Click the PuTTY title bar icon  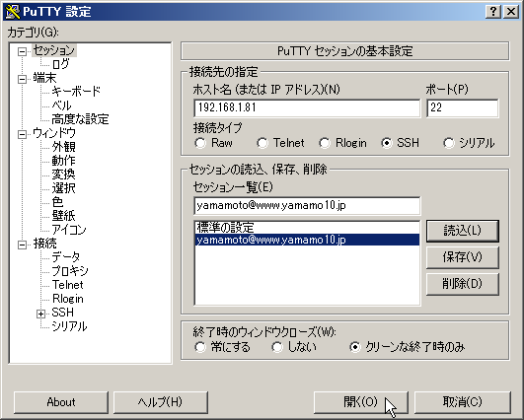[13, 12]
